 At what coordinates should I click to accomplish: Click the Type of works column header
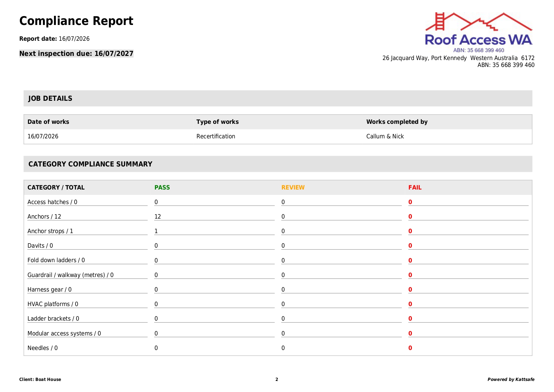218,122
